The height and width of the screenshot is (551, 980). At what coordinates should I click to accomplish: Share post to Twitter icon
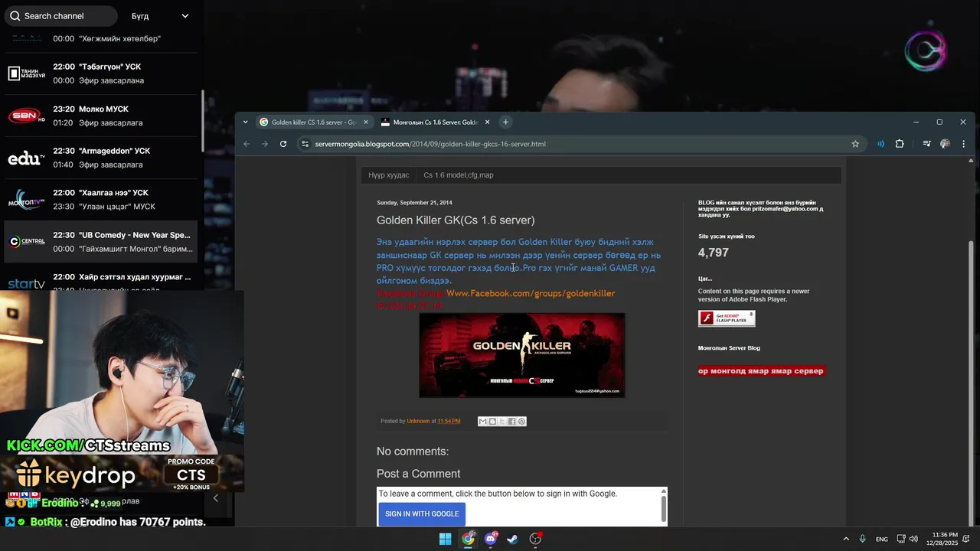tap(502, 422)
